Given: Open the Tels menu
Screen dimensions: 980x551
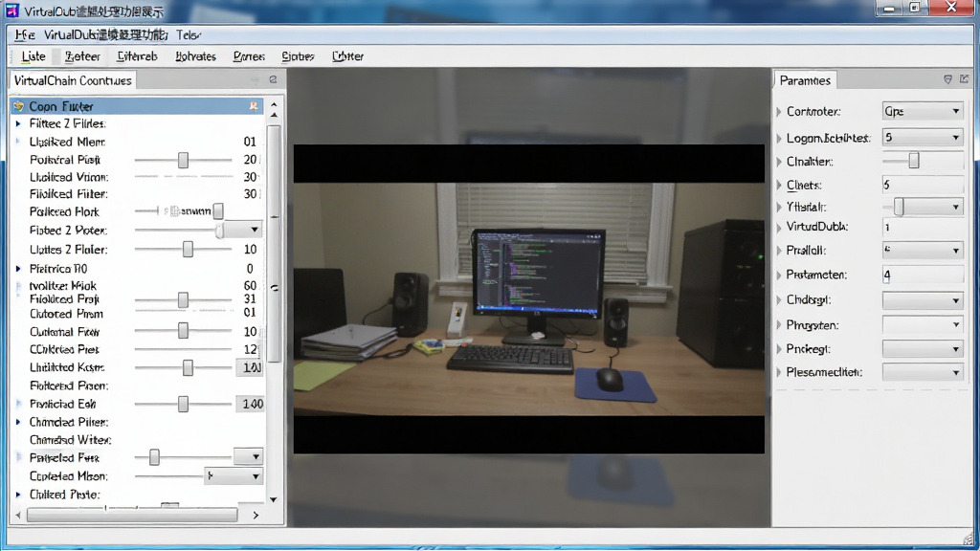Looking at the screenshot, I should point(189,35).
